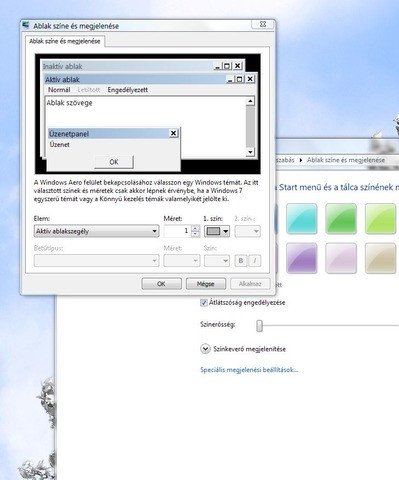Image resolution: width=399 pixels, height=480 pixels.
Task: Click the Színerősség slider handle
Action: click(x=260, y=326)
